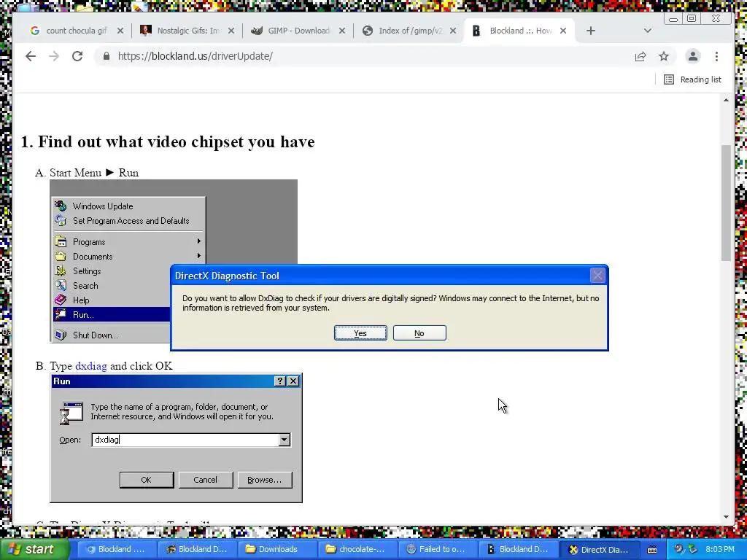Select the Blockland How-to tab
The height and width of the screenshot is (560, 747).
click(514, 31)
